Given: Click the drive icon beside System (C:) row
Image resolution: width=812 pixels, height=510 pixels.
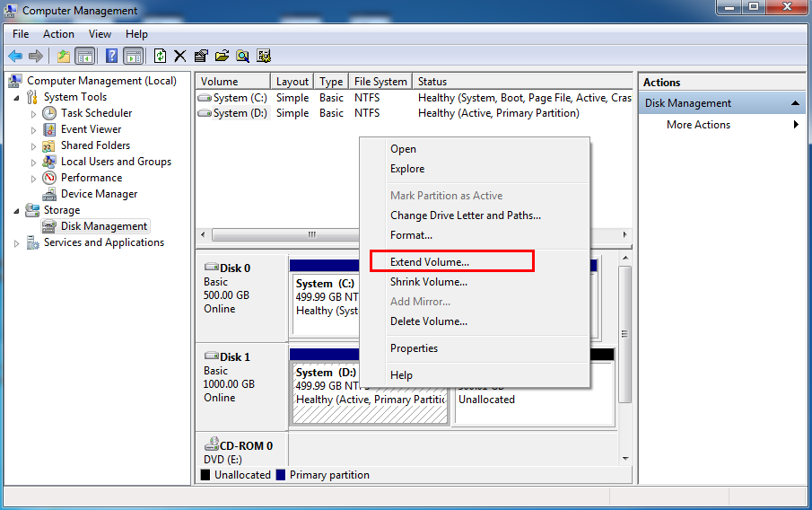Looking at the screenshot, I should [x=205, y=98].
